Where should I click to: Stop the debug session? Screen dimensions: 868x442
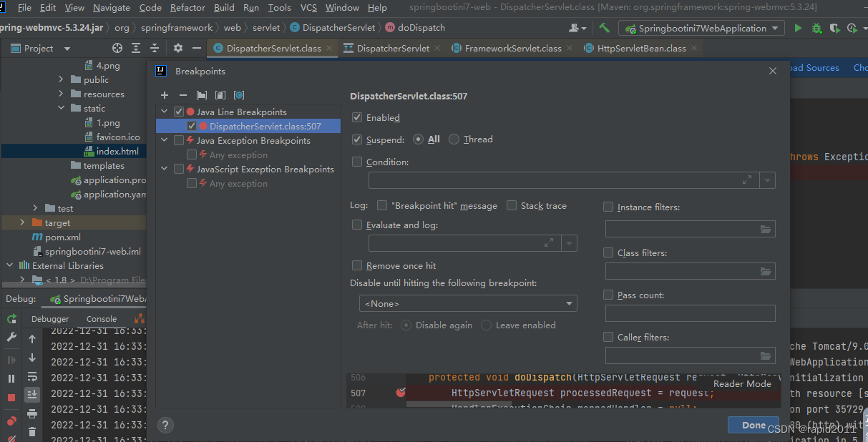[x=11, y=398]
